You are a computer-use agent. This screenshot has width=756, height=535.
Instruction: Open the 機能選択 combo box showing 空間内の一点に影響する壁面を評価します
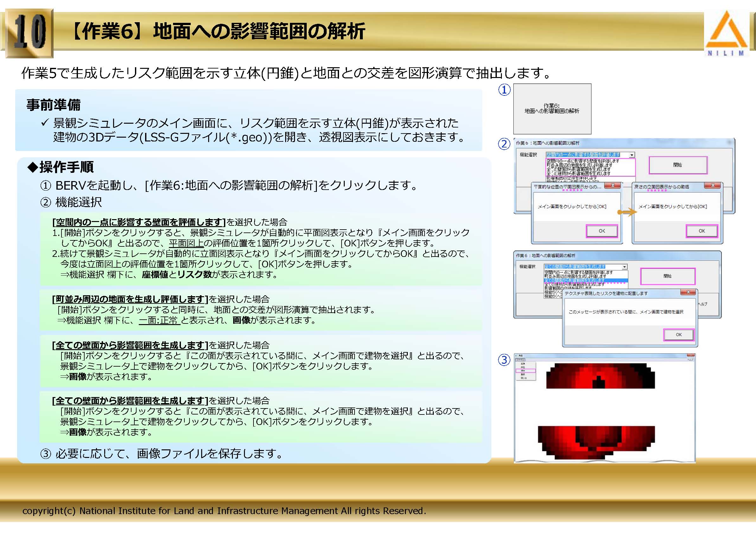[590, 154]
